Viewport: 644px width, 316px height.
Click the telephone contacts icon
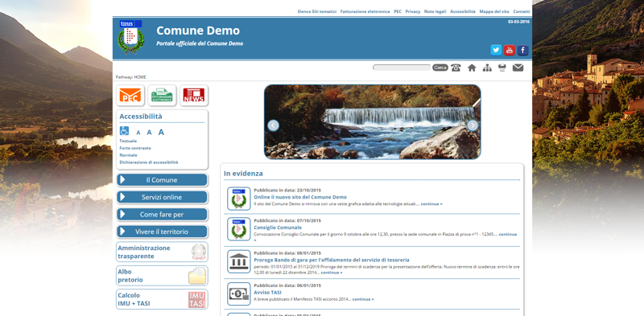point(456,68)
